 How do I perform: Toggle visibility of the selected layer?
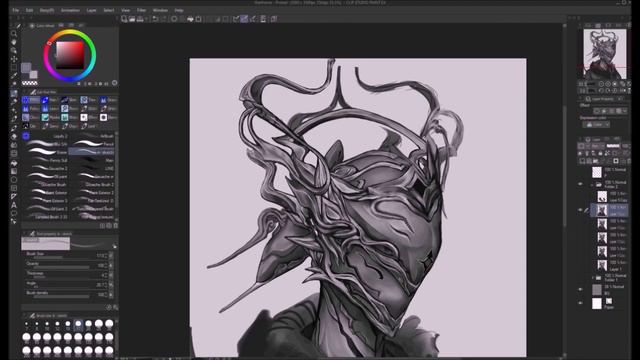581,210
